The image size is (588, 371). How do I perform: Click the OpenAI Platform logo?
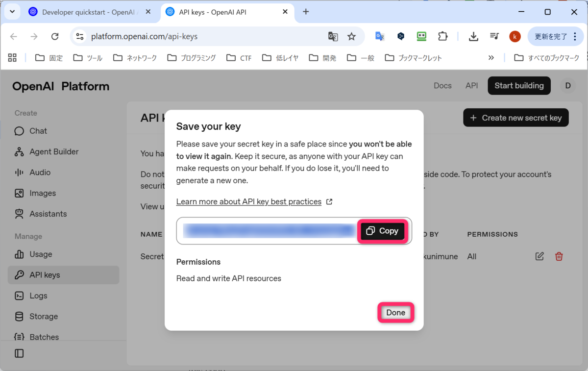[x=61, y=86]
